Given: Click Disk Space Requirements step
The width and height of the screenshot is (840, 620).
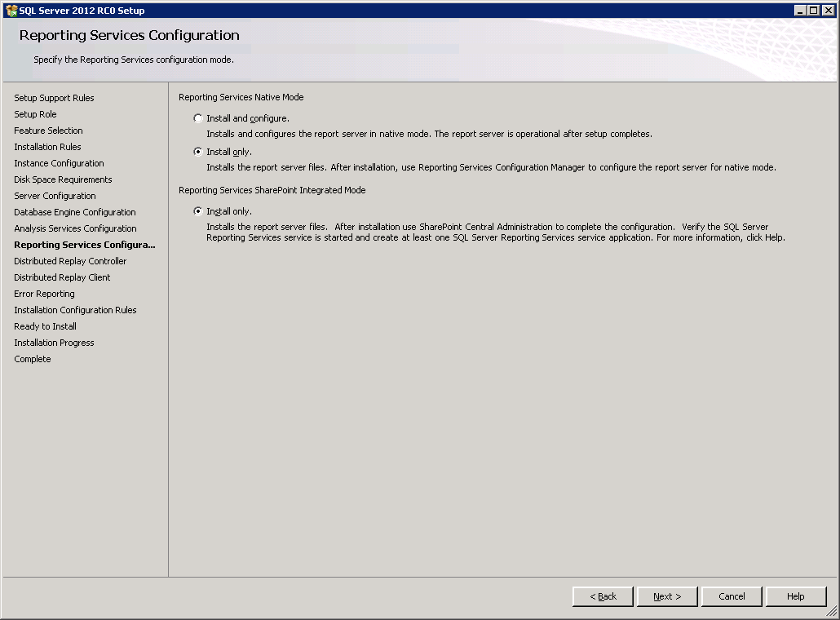Looking at the screenshot, I should click(x=63, y=179).
